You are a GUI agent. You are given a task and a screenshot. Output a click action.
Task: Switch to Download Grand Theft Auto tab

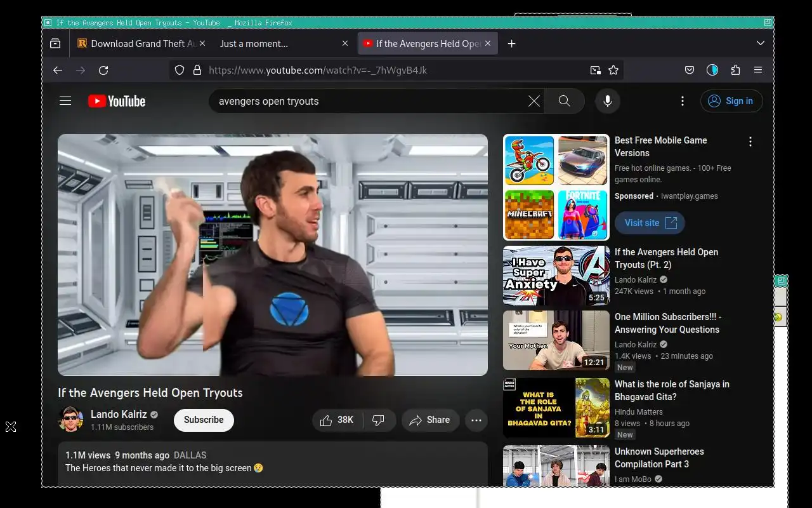click(x=141, y=44)
